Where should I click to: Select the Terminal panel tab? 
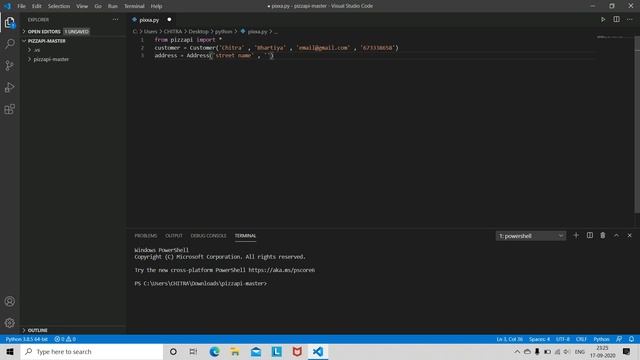pos(245,236)
